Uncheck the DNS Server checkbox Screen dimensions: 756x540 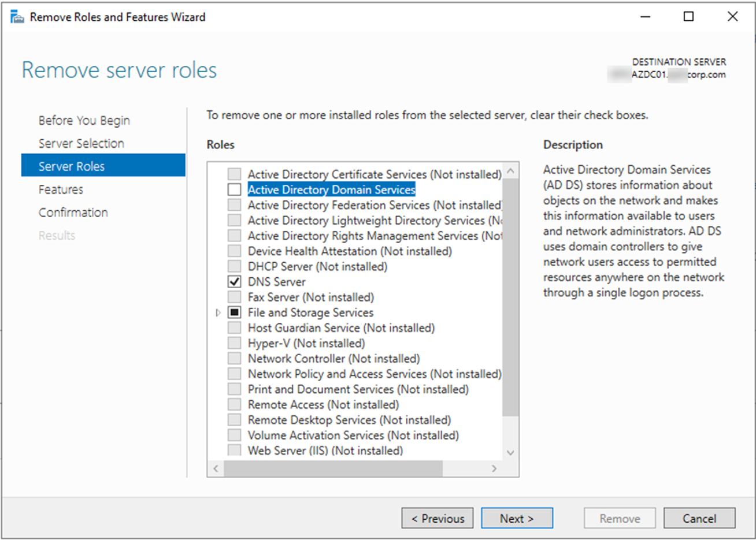point(234,282)
